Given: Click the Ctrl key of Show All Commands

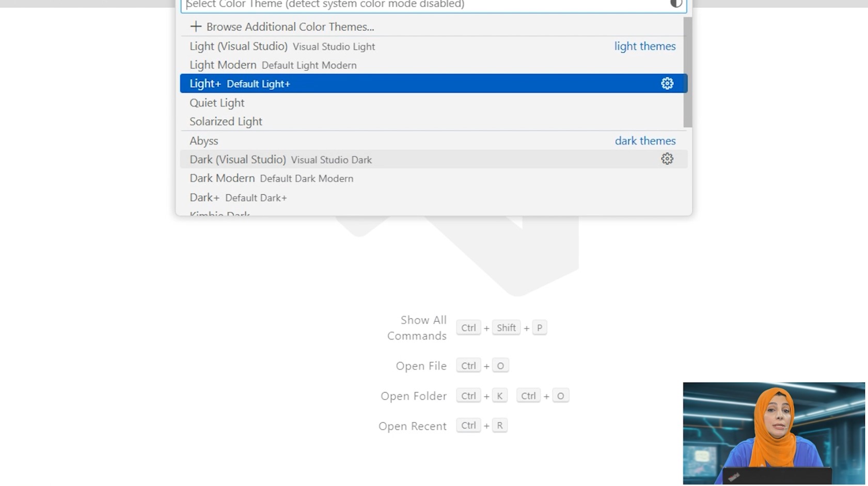Looking at the screenshot, I should tap(468, 328).
